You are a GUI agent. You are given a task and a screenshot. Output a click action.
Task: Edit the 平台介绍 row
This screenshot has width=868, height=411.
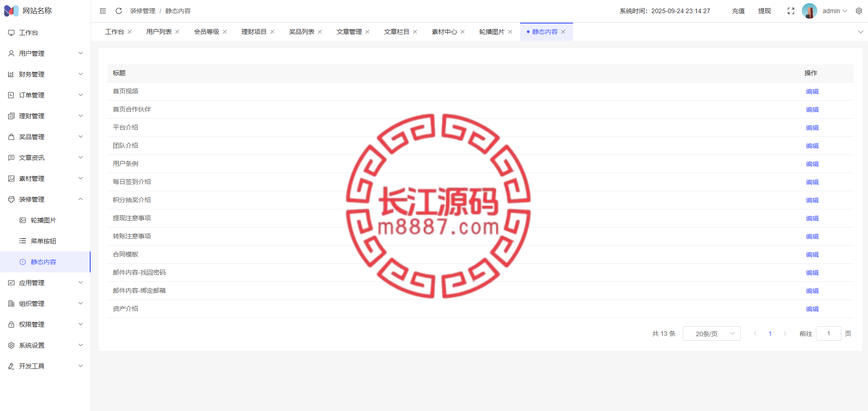[x=812, y=128]
